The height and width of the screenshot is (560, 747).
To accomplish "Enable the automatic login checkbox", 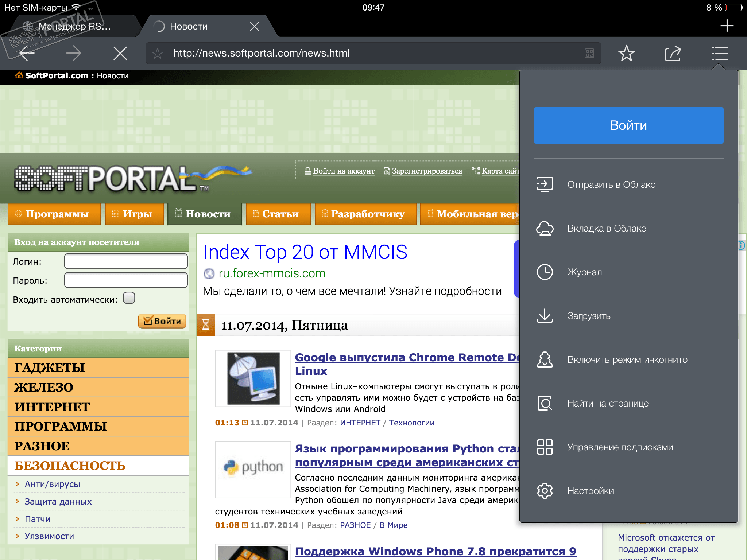I will click(x=129, y=298).
